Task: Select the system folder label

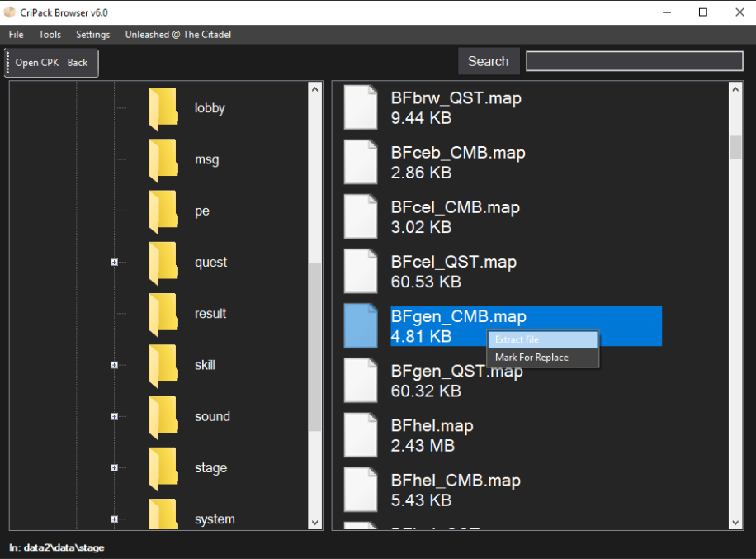Action: pyautogui.click(x=215, y=519)
